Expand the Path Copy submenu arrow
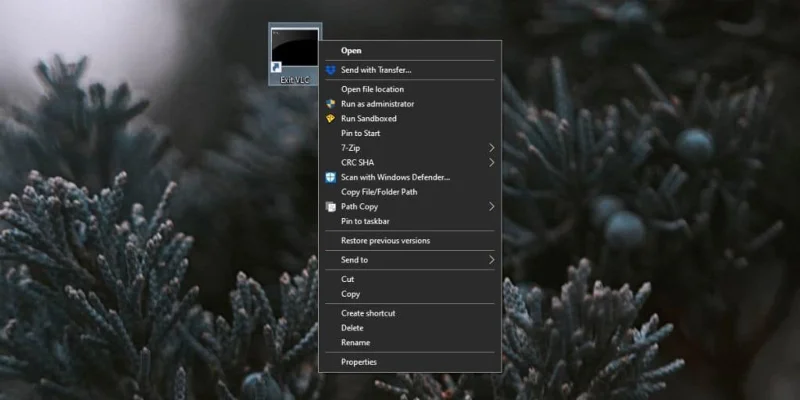Screen dimensions: 800x400 point(492,207)
